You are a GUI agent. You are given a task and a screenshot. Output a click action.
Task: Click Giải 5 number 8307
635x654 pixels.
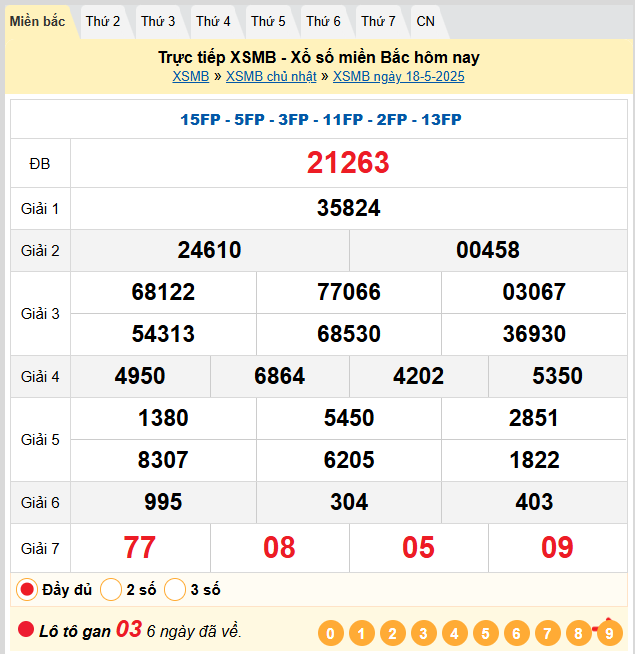[163, 460]
